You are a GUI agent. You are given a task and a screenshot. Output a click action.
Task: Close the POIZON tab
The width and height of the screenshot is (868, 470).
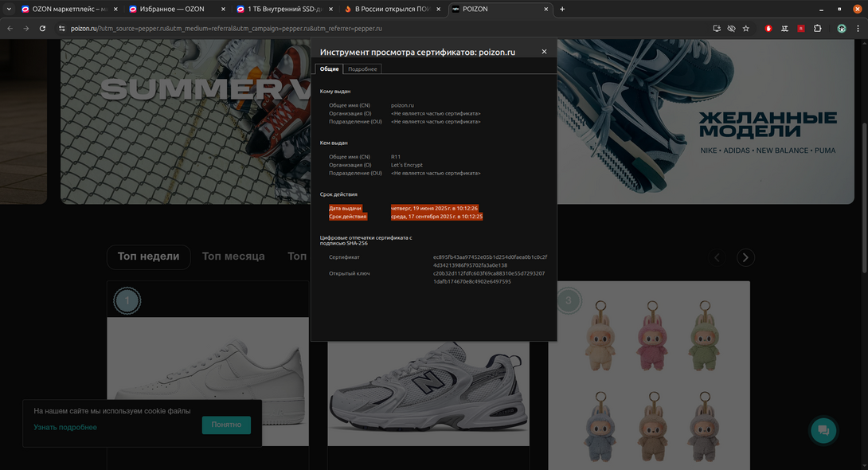pos(545,9)
